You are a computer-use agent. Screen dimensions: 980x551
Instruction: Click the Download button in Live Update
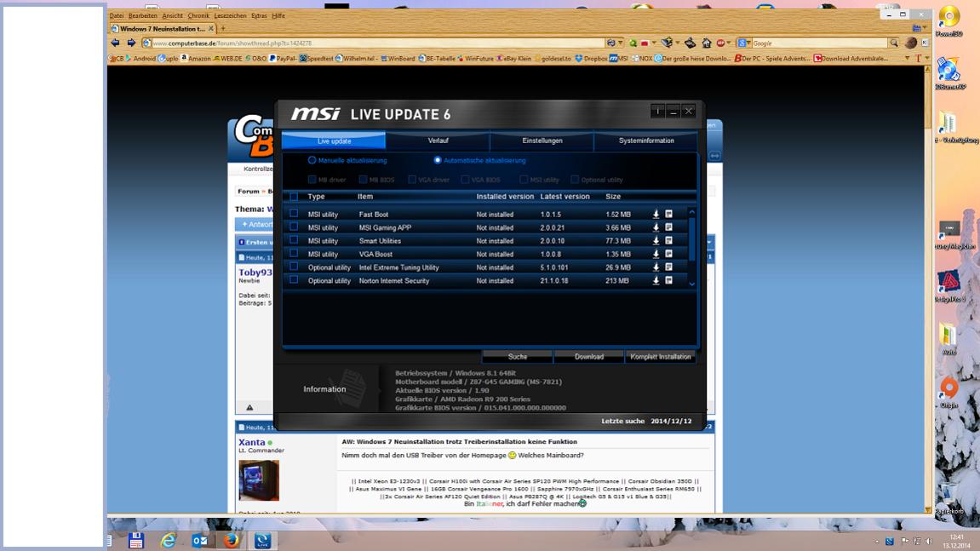pos(588,357)
